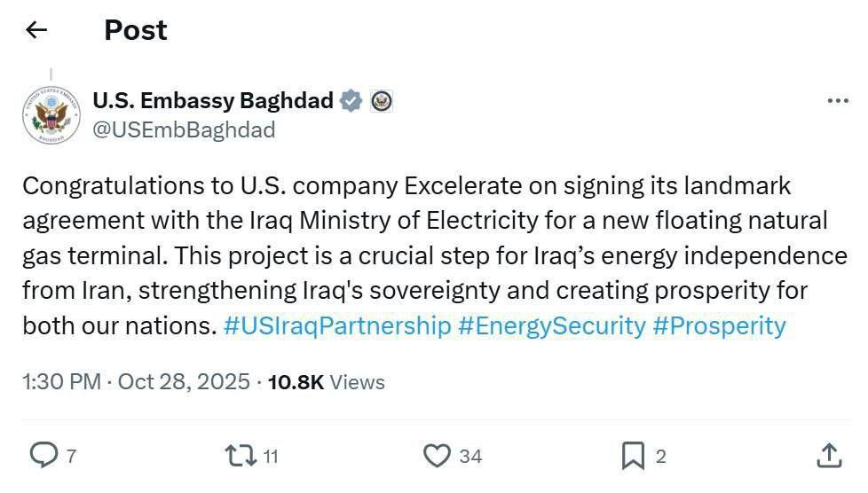This screenshot has height=493, width=868.
Task: Open the three-dot more options menu
Action: click(837, 101)
